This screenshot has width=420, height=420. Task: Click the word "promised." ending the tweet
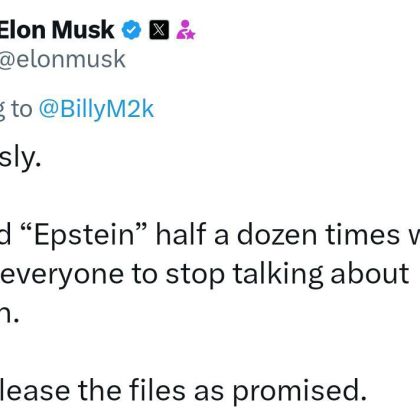tap(299, 391)
